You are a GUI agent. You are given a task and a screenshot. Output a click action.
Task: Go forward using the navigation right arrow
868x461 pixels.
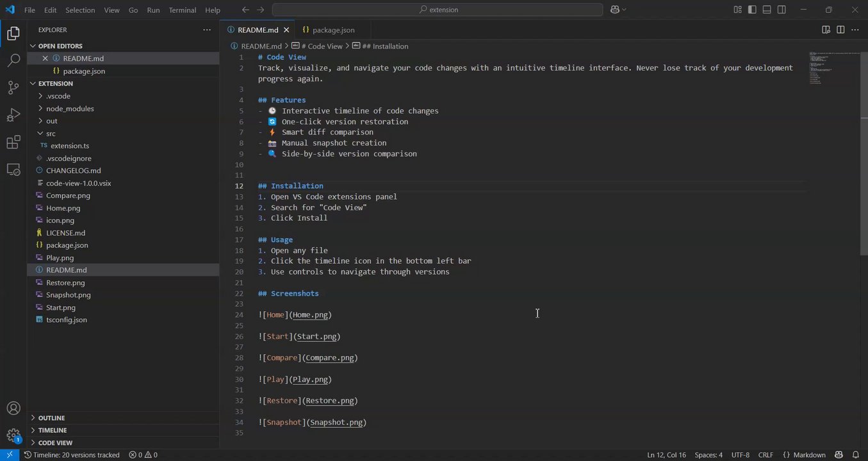pyautogui.click(x=260, y=10)
